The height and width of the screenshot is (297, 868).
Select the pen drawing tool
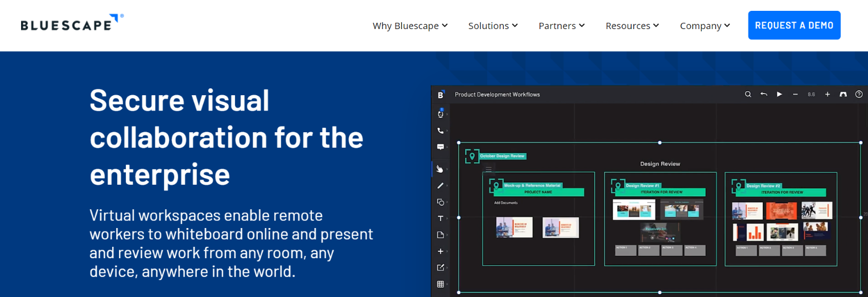point(440,185)
